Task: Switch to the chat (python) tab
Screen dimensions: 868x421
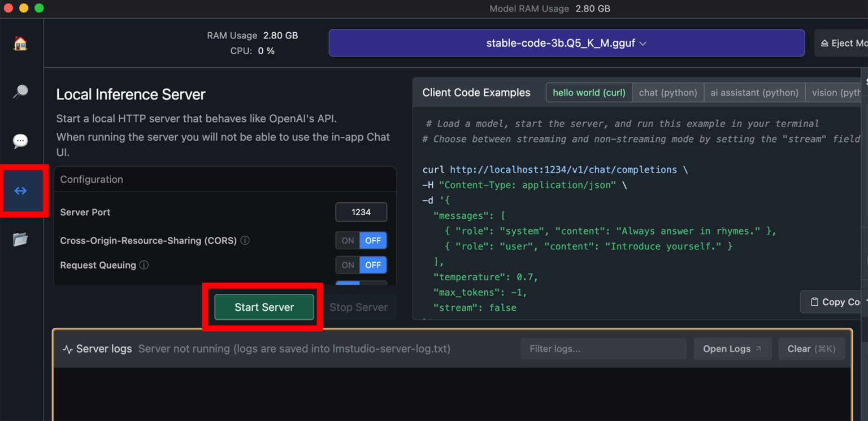Action: click(x=667, y=92)
